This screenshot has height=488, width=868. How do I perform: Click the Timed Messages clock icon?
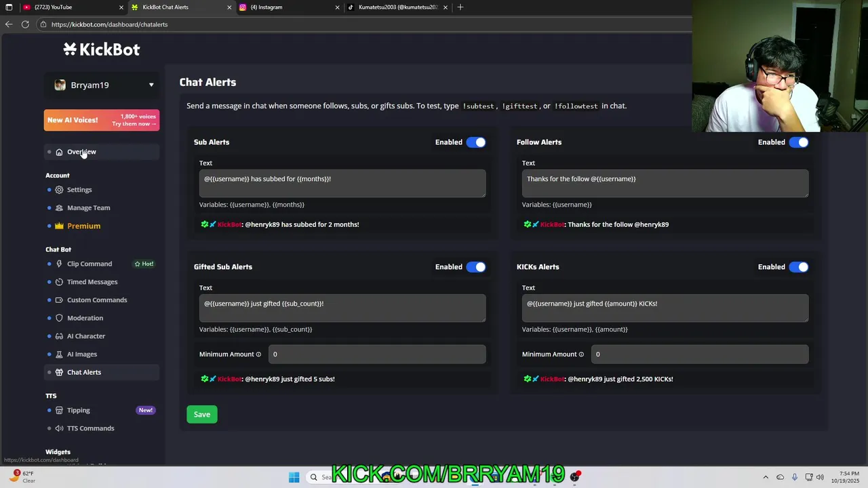[59, 282]
